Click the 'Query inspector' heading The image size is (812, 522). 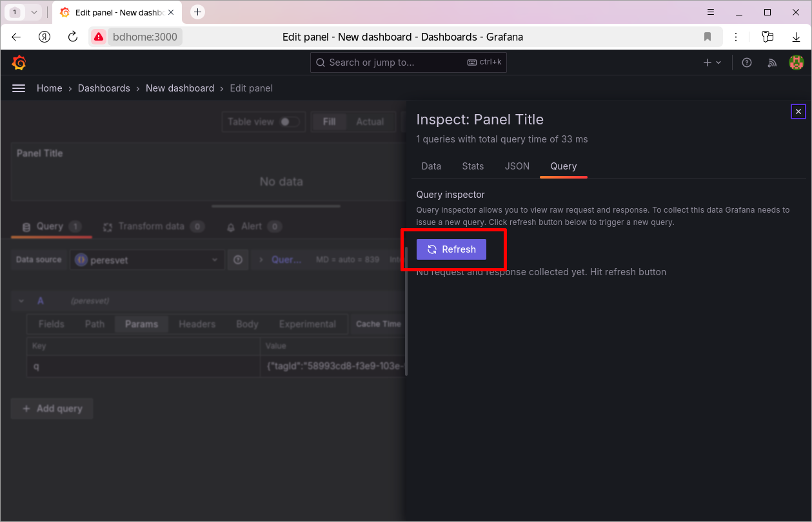451,195
